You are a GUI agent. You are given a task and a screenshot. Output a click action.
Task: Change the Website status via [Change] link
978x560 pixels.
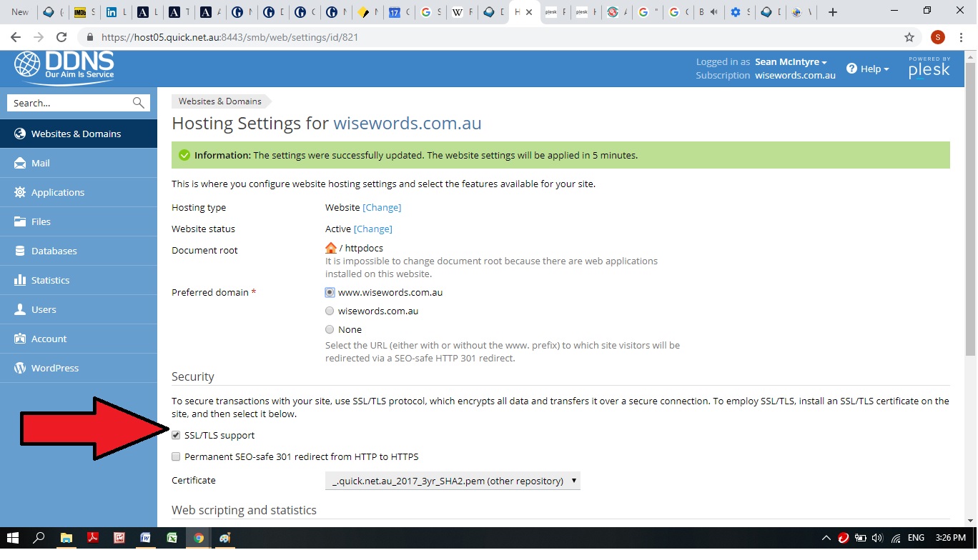(x=372, y=229)
